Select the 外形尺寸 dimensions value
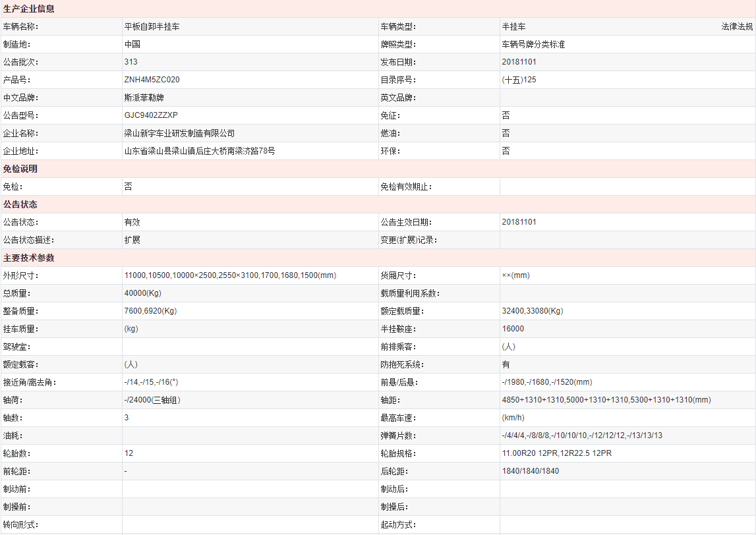756x535 pixels. click(230, 275)
